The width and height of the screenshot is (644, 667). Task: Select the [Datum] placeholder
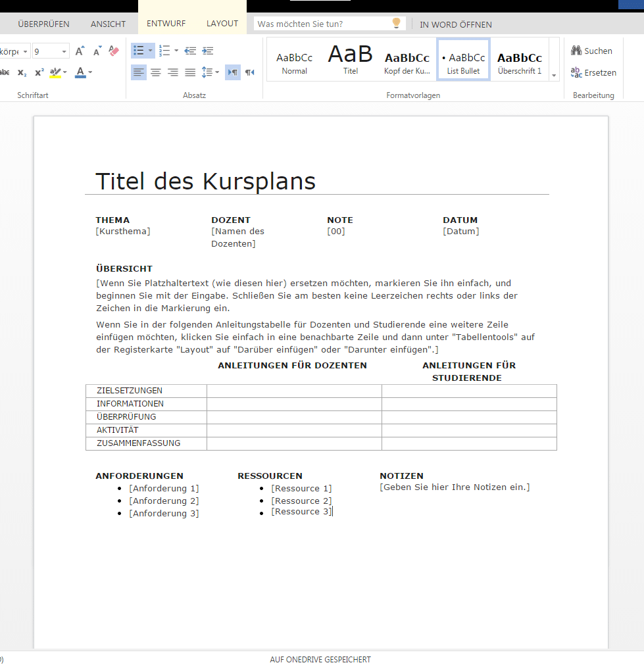coord(460,232)
